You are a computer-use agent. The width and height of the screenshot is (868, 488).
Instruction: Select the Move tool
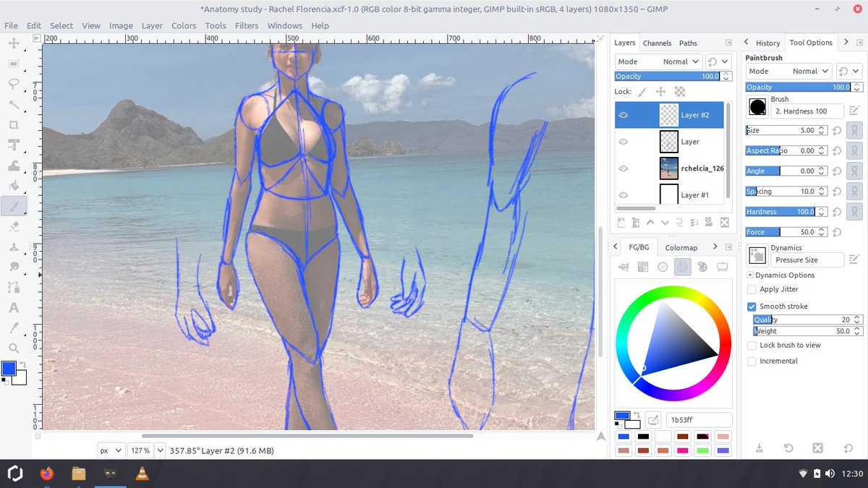[14, 45]
